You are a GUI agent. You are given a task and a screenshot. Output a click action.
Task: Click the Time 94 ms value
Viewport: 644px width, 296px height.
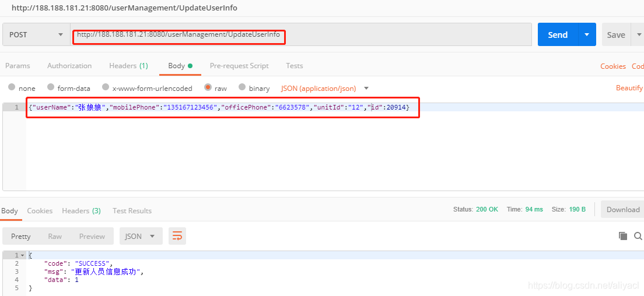534,209
